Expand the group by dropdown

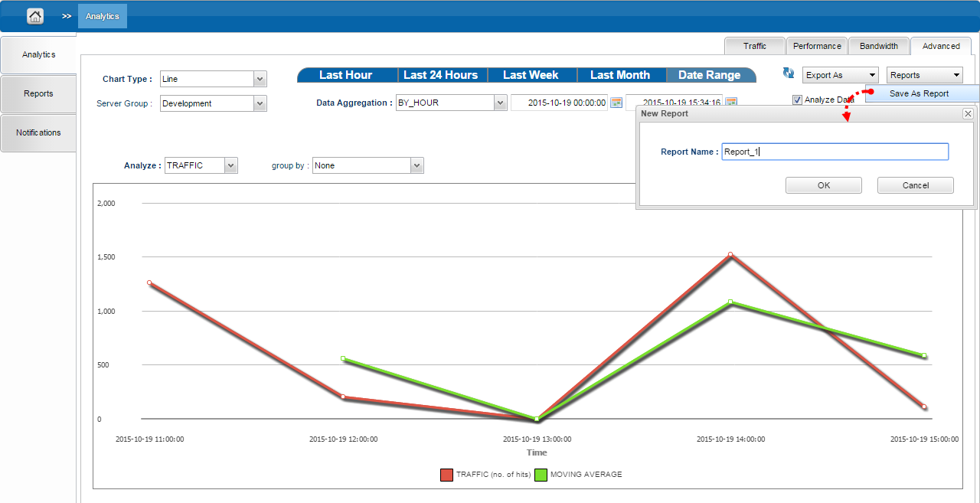[416, 165]
